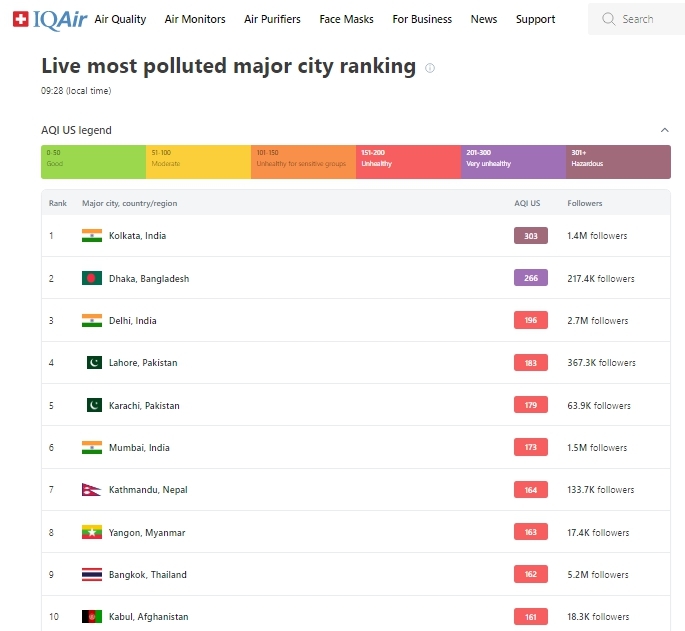Image resolution: width=685 pixels, height=631 pixels.
Task: Open the Support menu item
Action: point(535,19)
